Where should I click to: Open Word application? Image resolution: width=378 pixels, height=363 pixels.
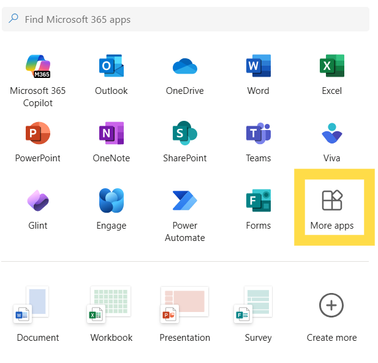pos(258,66)
